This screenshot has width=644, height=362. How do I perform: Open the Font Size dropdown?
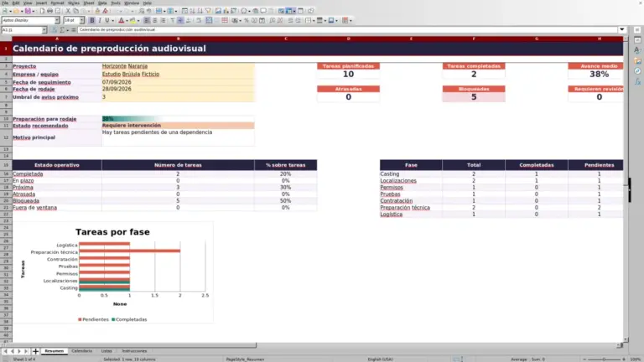pos(81,20)
